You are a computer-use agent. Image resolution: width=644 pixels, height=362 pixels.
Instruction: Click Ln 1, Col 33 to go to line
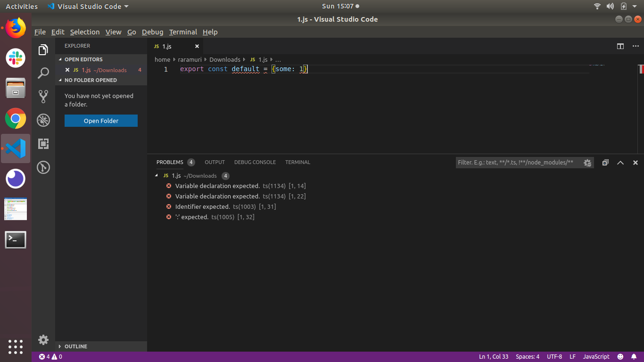tap(494, 357)
